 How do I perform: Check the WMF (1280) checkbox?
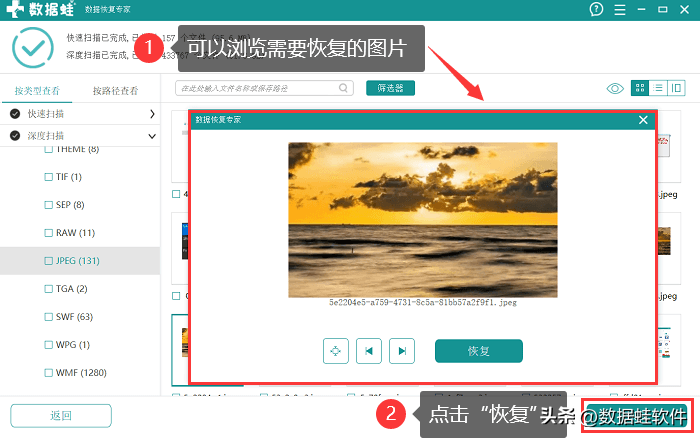click(x=49, y=373)
